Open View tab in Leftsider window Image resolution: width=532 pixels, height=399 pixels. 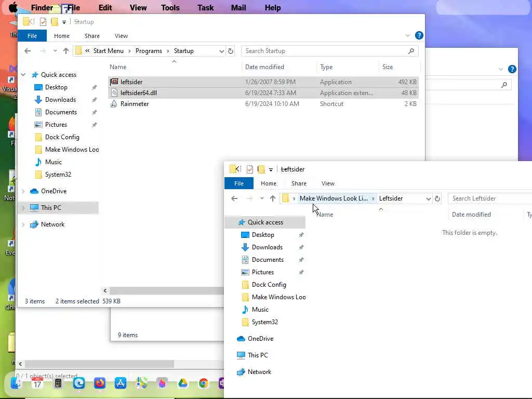[x=328, y=183]
